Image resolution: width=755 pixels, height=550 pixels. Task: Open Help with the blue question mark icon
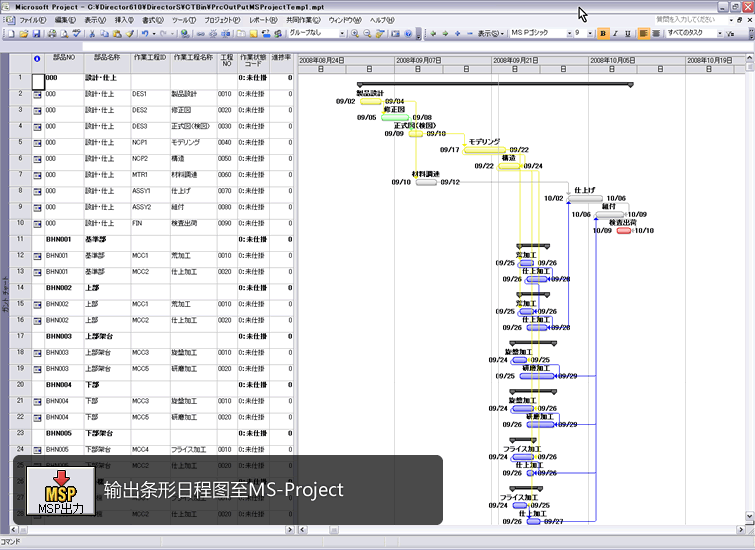[x=408, y=34]
